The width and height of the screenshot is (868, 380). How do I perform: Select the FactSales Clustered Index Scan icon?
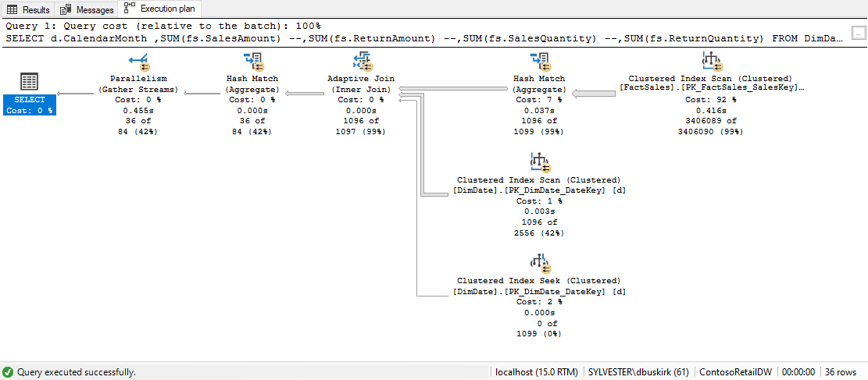click(x=711, y=61)
